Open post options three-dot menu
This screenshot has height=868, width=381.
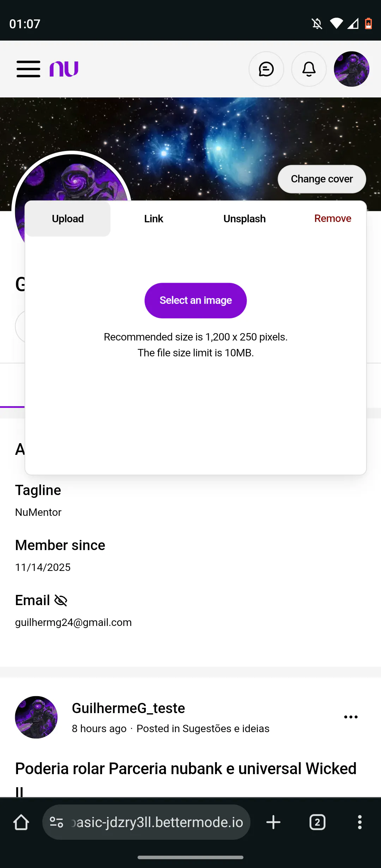tap(351, 717)
